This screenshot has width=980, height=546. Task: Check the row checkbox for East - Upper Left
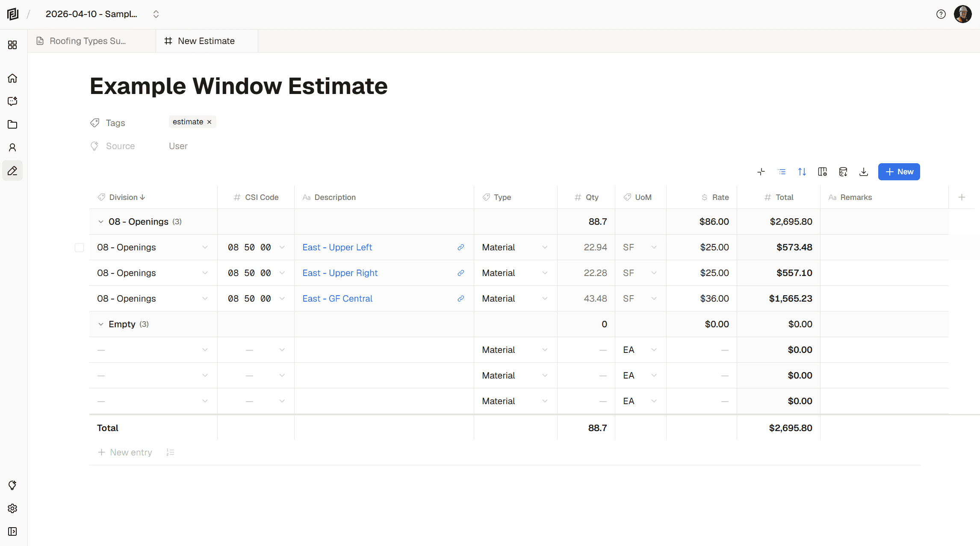click(x=79, y=247)
